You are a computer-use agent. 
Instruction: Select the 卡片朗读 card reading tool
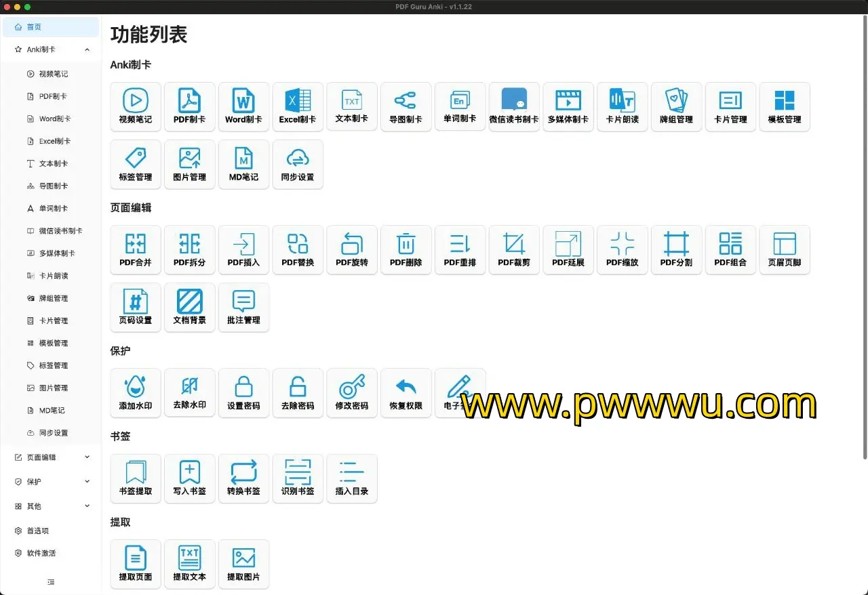pos(622,106)
